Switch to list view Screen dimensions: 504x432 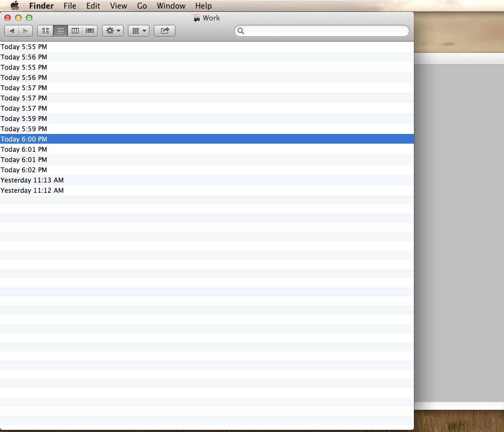(x=60, y=31)
